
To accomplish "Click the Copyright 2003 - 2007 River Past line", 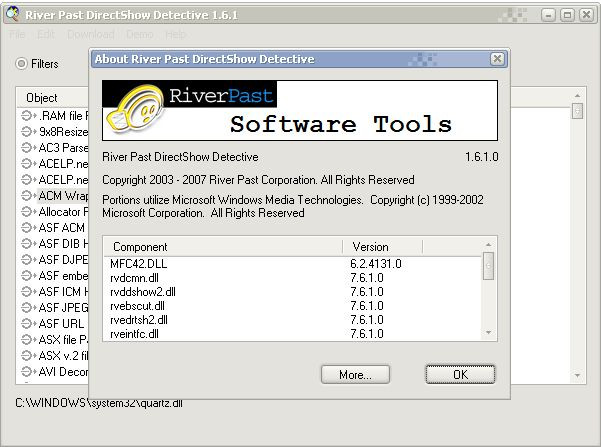I will click(x=258, y=180).
